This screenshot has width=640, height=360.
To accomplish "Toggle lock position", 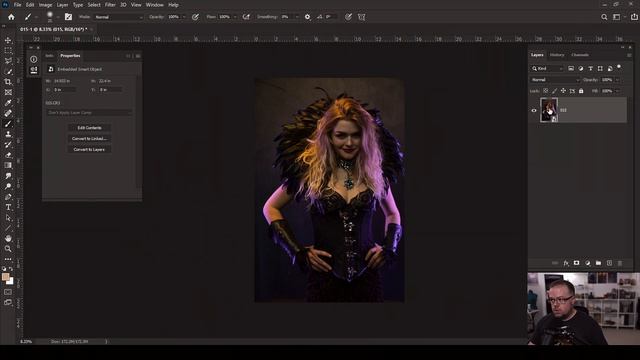I will [563, 91].
